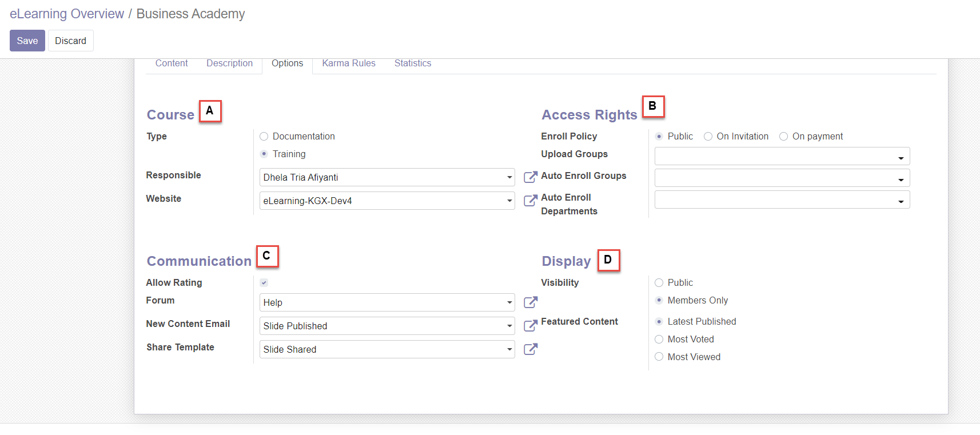Open the Website dropdown
980x435 pixels.
tap(387, 201)
